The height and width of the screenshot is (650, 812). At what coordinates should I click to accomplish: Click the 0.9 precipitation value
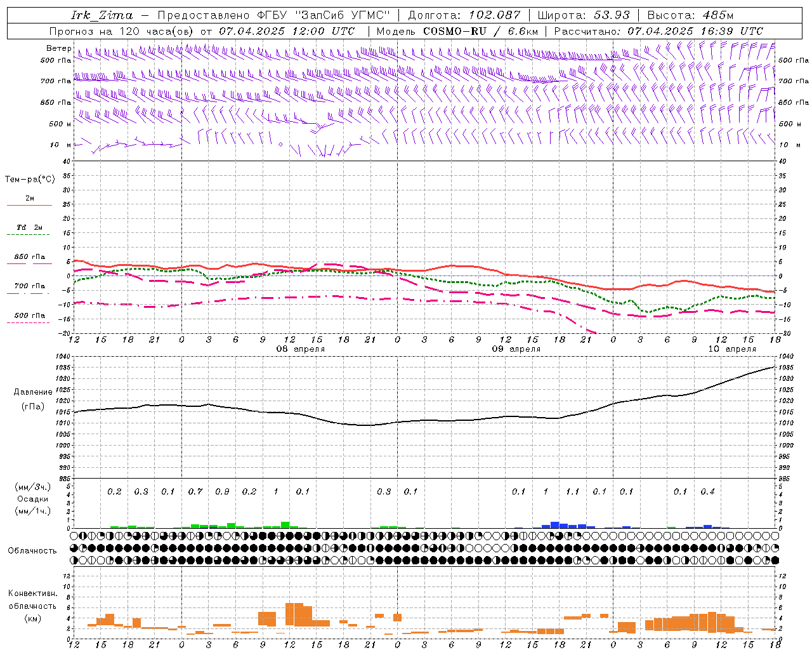click(x=222, y=492)
